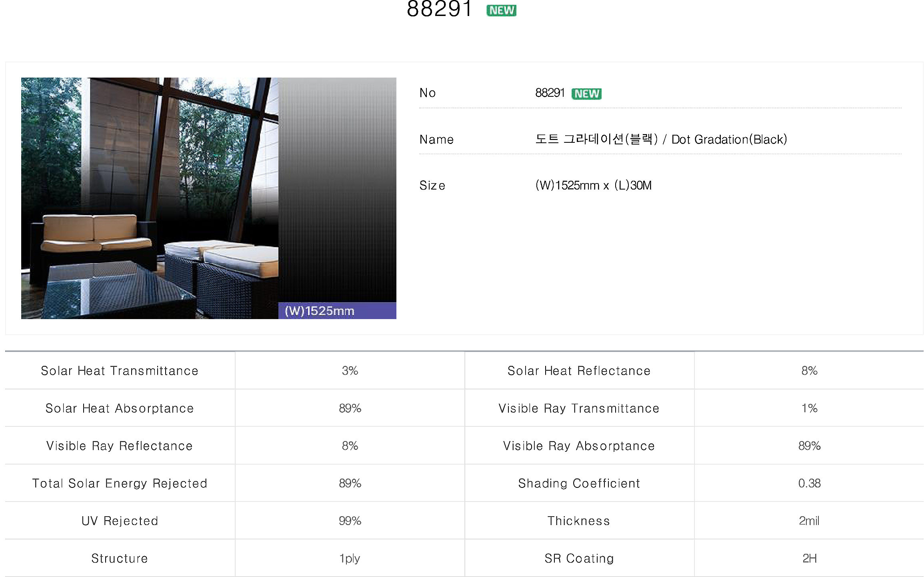Open the dot gradation film product photo
Image resolution: width=924 pixels, height=577 pixels.
[x=208, y=198]
